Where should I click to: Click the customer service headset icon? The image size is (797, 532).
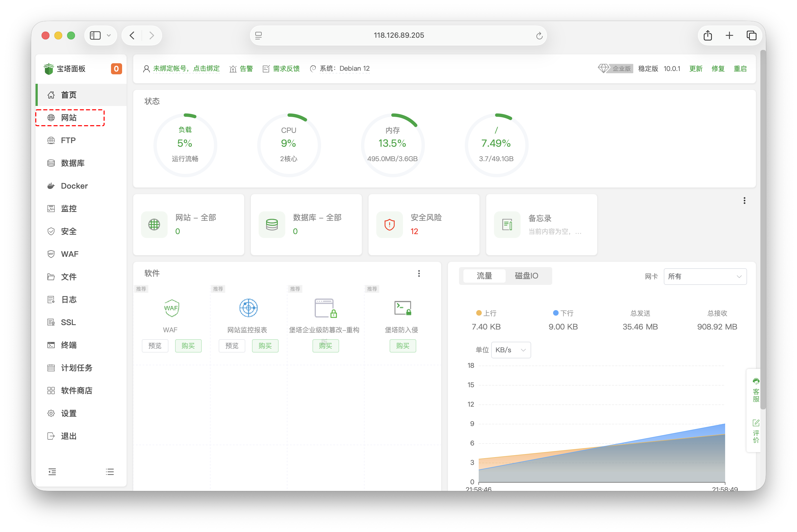pyautogui.click(x=756, y=381)
